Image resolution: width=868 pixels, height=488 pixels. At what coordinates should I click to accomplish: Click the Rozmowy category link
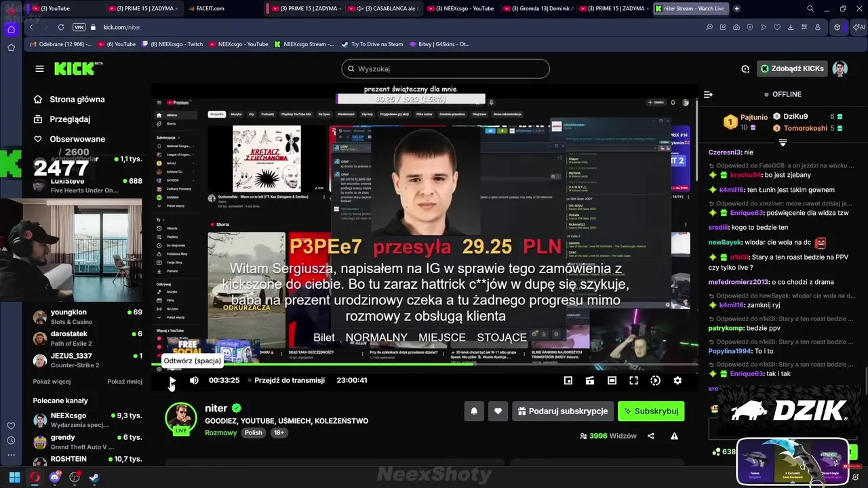click(221, 432)
